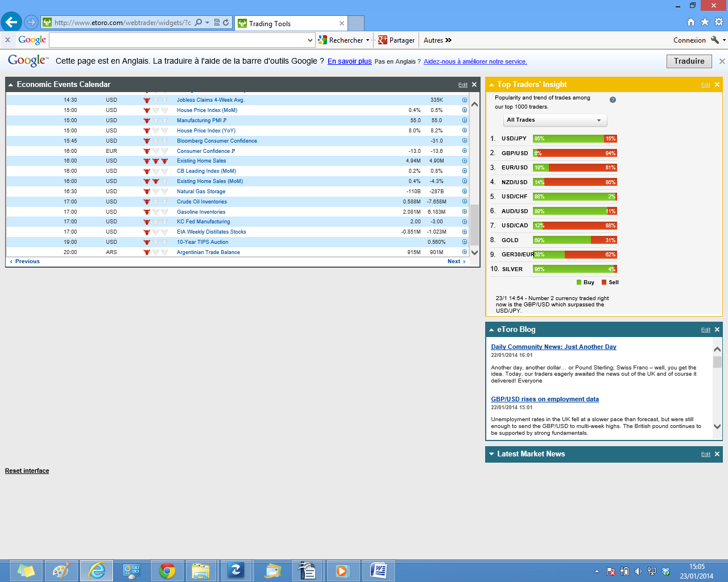Open the favorites star icon
Viewport: 728px width, 582px height.
point(705,22)
